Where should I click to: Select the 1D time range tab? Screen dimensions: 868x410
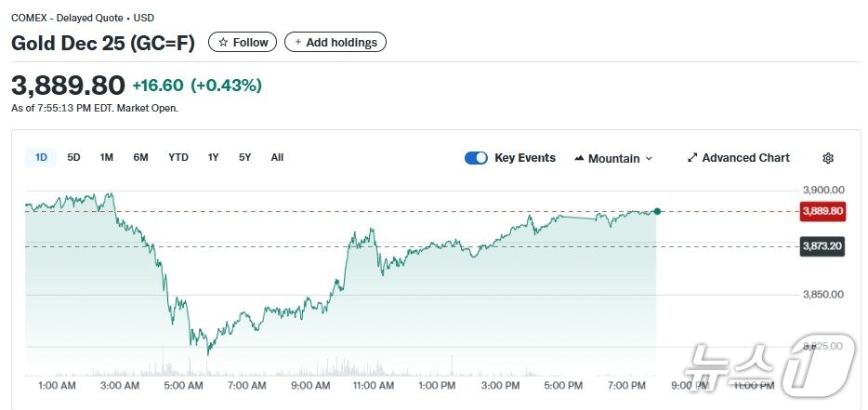pyautogui.click(x=41, y=157)
